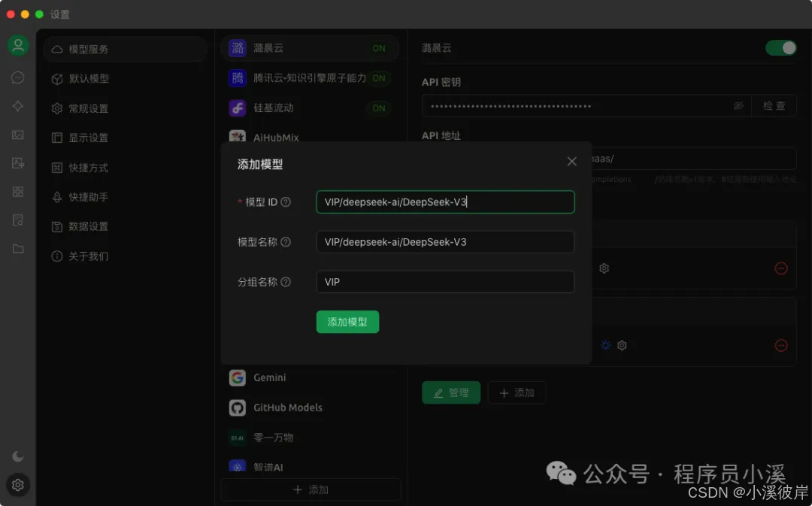Select the Gemini provider row
The width and height of the screenshot is (812, 506).
(x=310, y=377)
